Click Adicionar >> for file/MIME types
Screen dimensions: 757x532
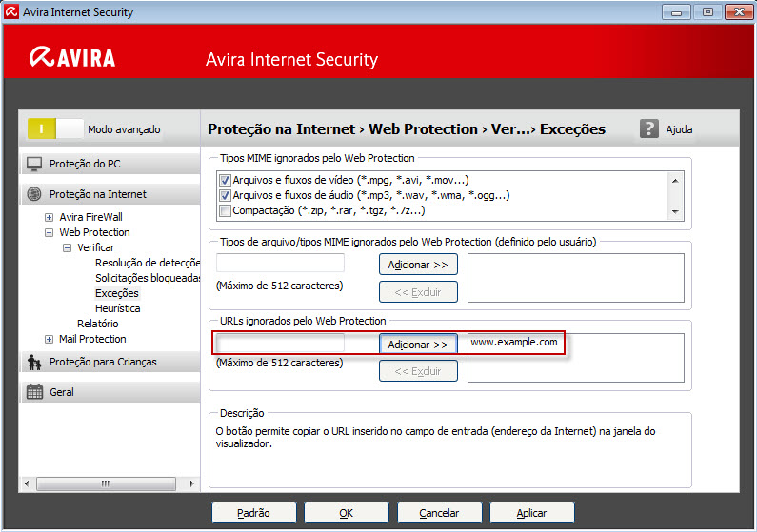tap(418, 265)
